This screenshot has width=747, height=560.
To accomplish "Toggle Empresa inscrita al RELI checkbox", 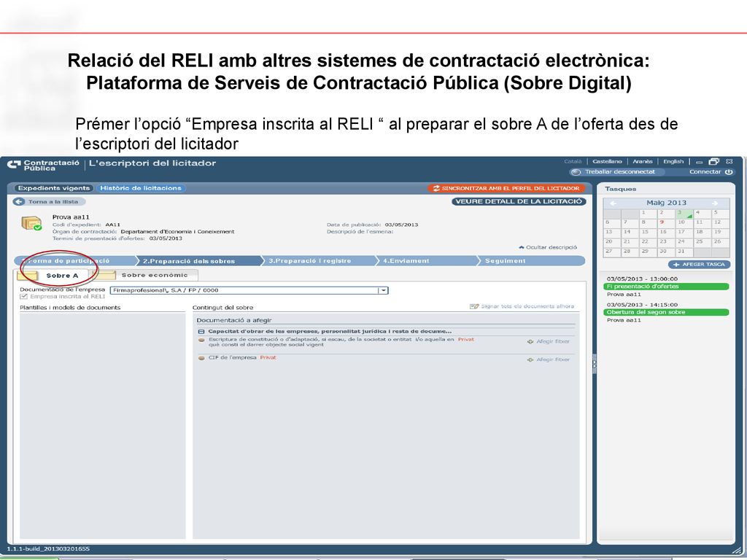I will tap(24, 297).
